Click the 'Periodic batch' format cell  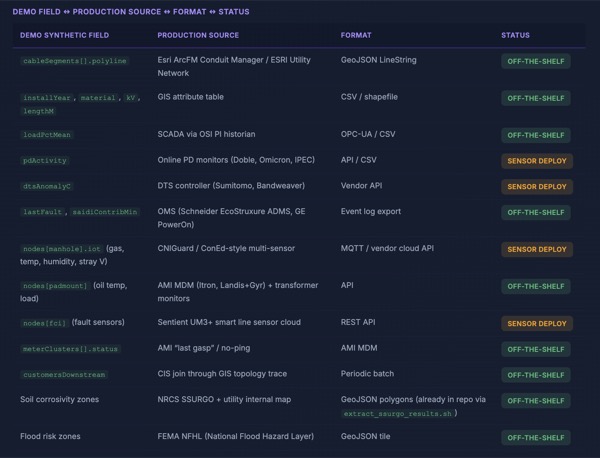pos(367,374)
